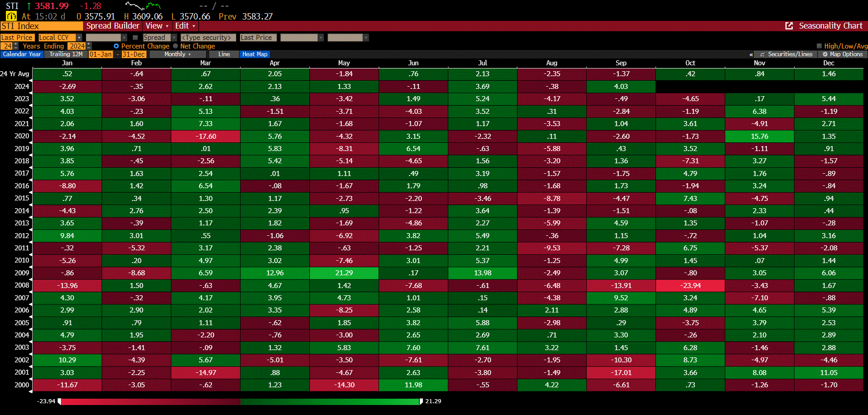Click the Dec column header
The width and height of the screenshot is (868, 415).
(x=829, y=63)
